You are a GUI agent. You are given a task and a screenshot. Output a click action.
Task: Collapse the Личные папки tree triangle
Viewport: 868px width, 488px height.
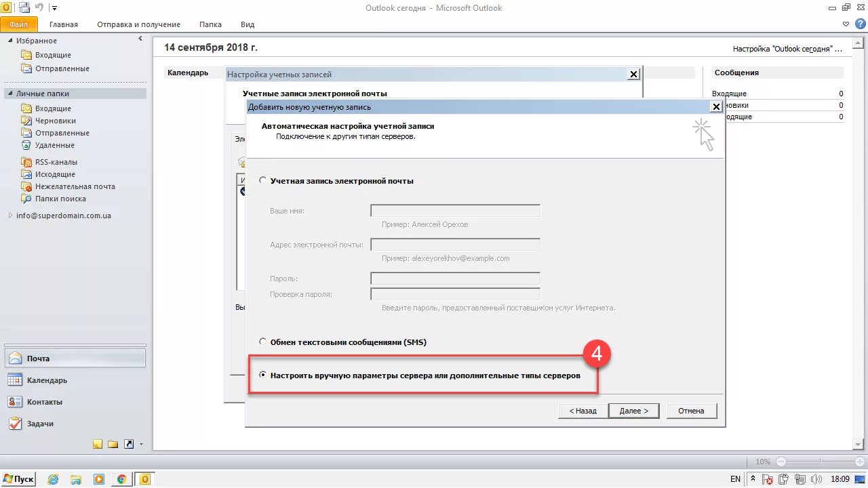10,94
